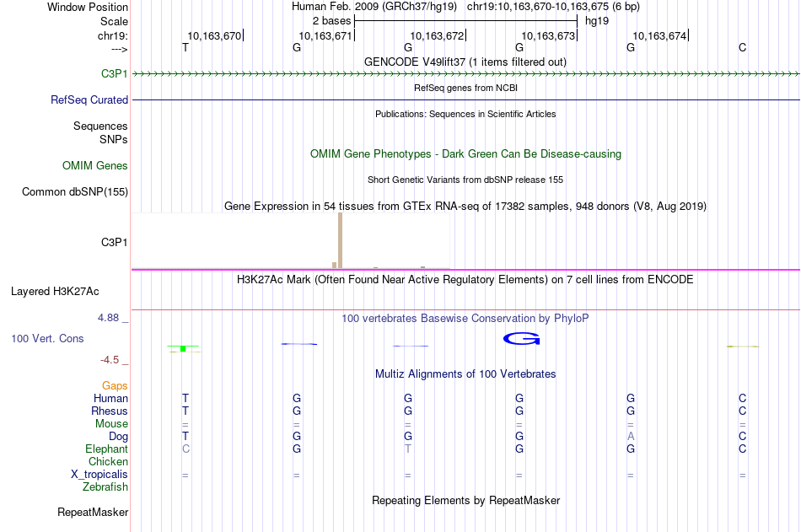Viewport: 801px width, 532px height.
Task: Click base T in the ruler sequence row
Action: coord(185,47)
